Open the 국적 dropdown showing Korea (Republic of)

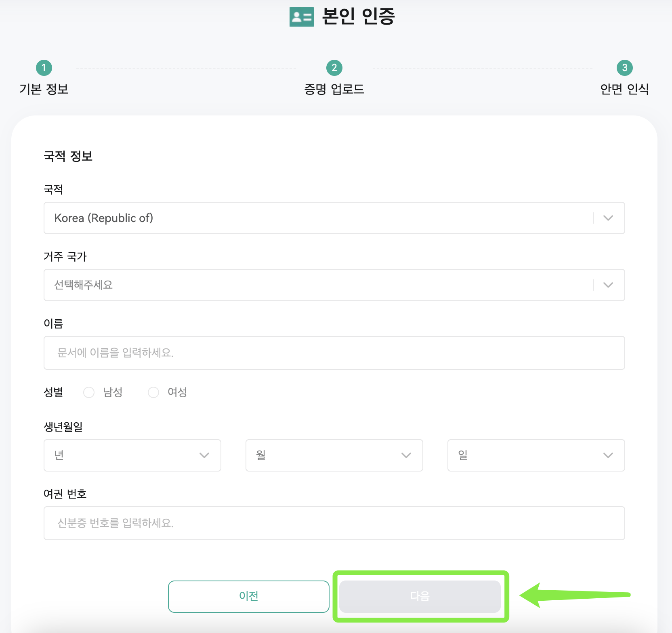click(x=334, y=218)
